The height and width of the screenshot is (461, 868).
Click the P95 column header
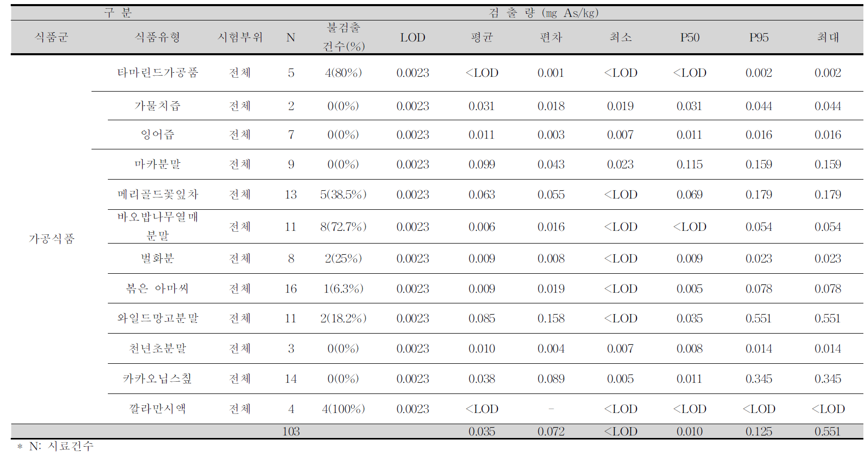(759, 37)
